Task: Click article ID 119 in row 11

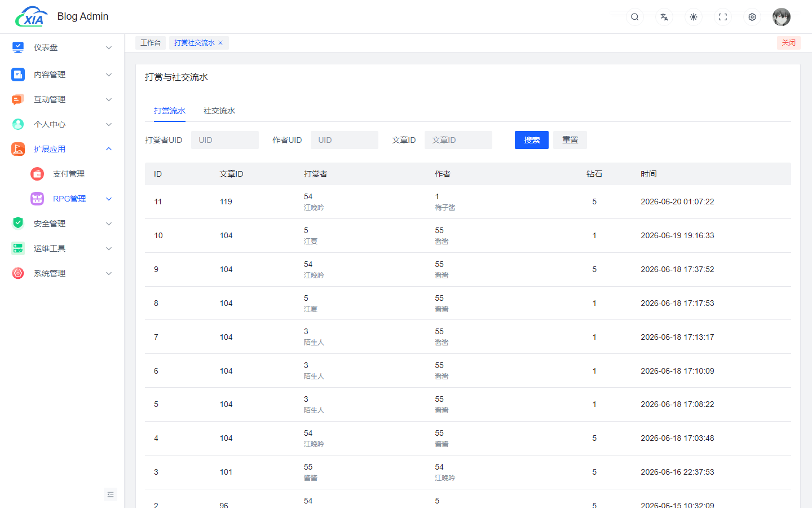Action: 226,202
